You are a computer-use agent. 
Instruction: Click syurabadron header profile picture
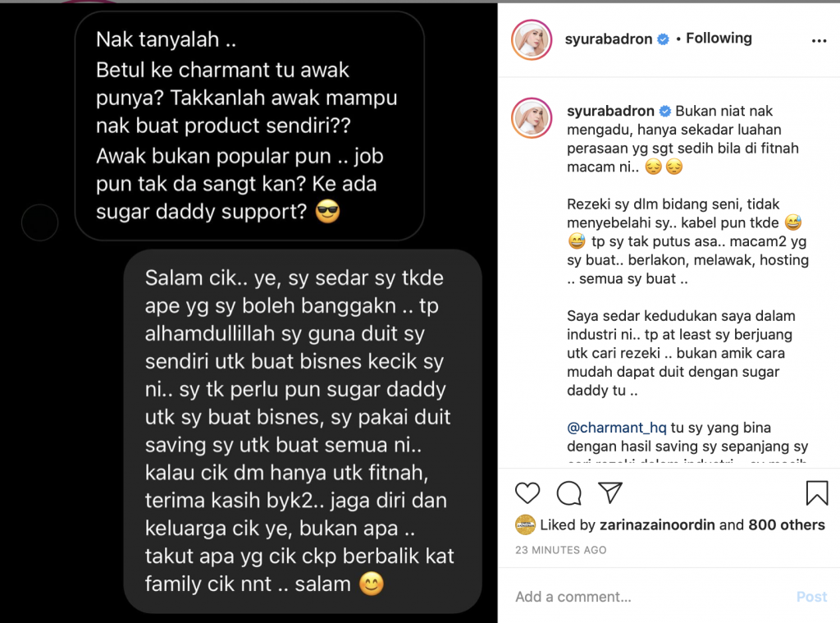click(532, 39)
